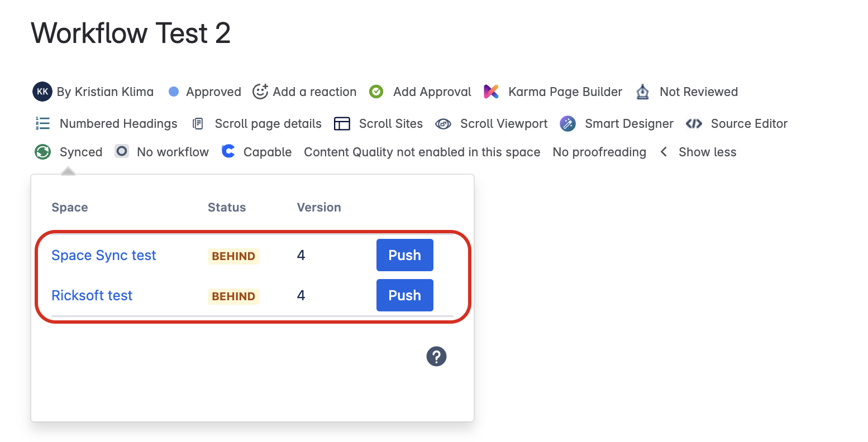Screen dimensions: 868x442
Task: Click the KK author avatar
Action: 42,92
